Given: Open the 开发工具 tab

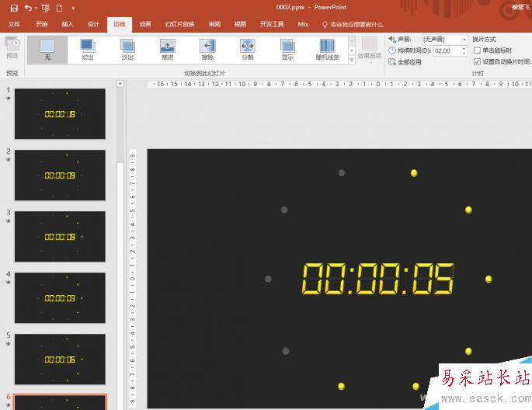Looking at the screenshot, I should click(272, 24).
